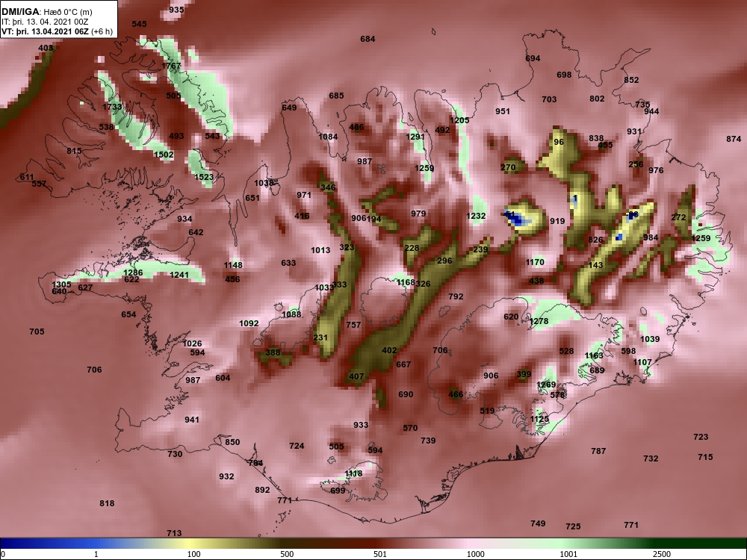Click the 'DMI/IGA: Hæð 0°C (m)' title text
This screenshot has width=747, height=560.
46,12
